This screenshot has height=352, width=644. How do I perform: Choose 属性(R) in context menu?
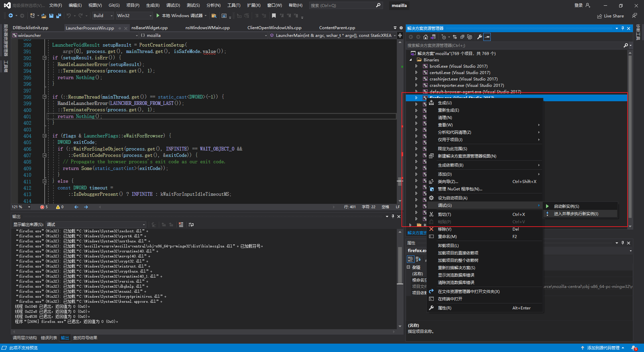[x=485, y=308]
